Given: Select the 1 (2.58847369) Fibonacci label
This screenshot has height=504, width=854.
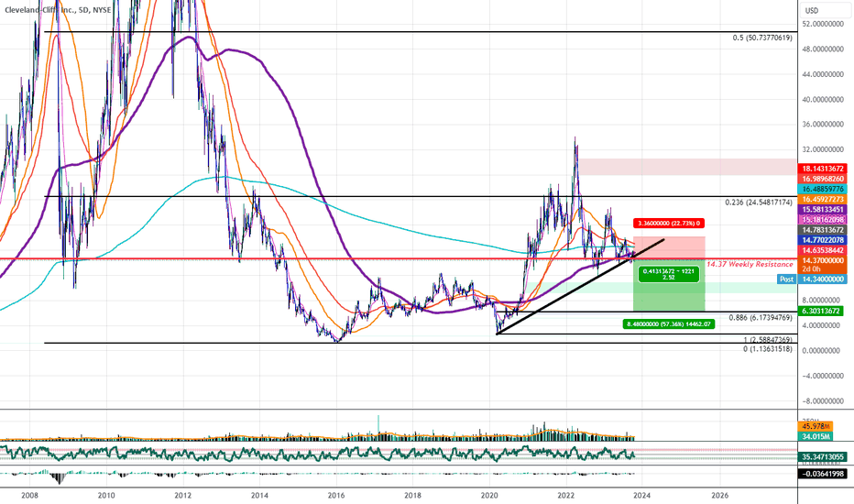Looking at the screenshot, I should pyautogui.click(x=768, y=340).
